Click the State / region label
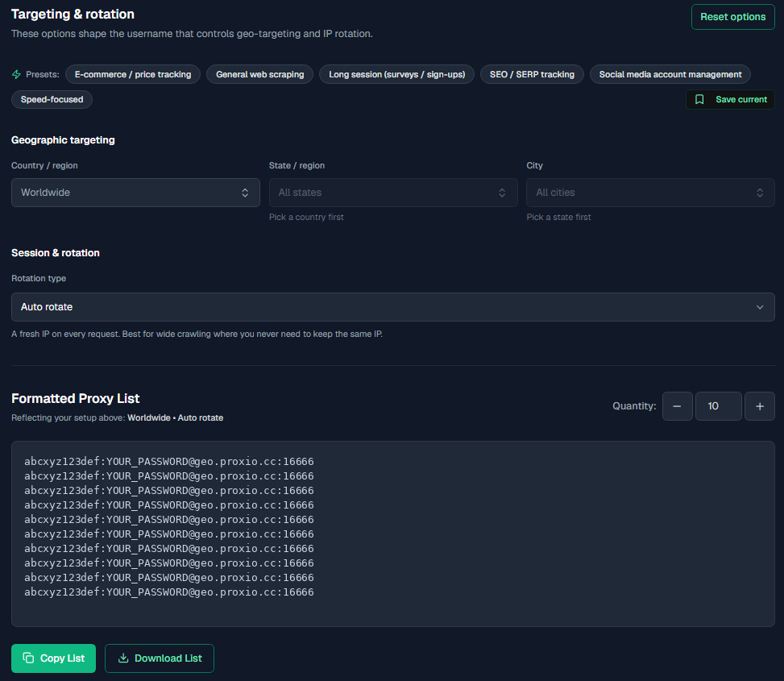This screenshot has height=681, width=784. pos(297,165)
